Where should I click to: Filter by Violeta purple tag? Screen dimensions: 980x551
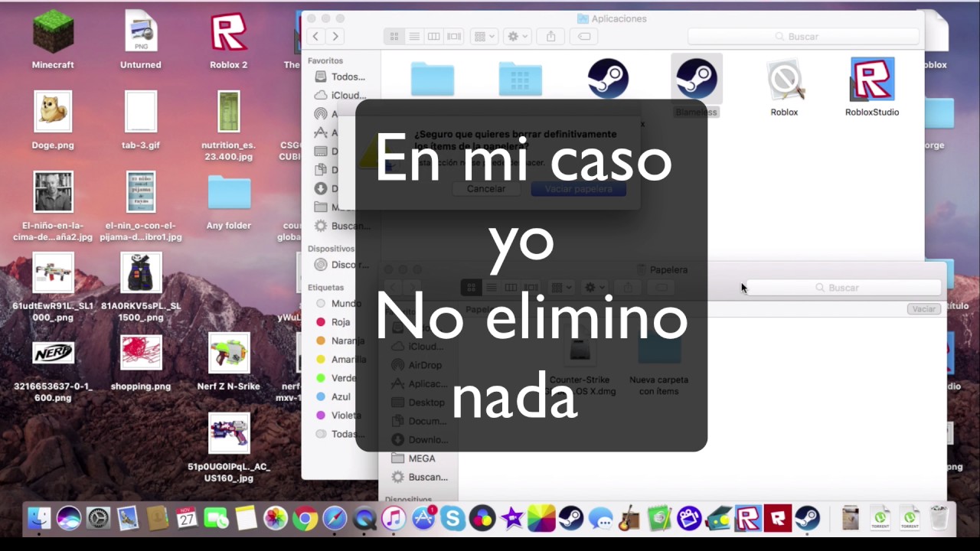coord(339,416)
